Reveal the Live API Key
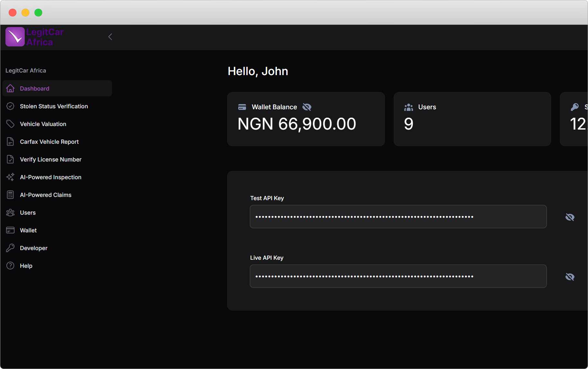The width and height of the screenshot is (588, 369). [x=570, y=277]
